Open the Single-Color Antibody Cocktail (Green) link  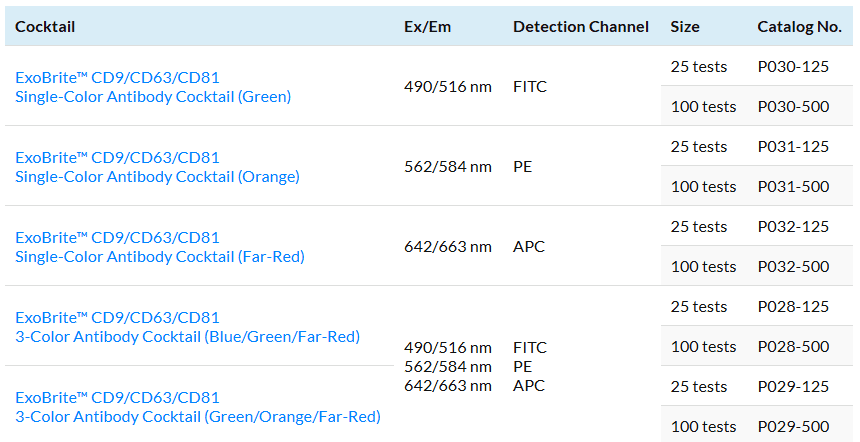coord(153,87)
